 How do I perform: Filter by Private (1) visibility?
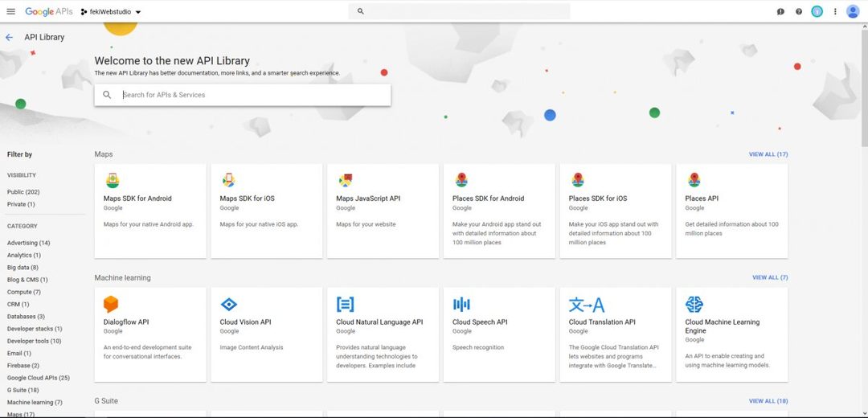pyautogui.click(x=21, y=204)
